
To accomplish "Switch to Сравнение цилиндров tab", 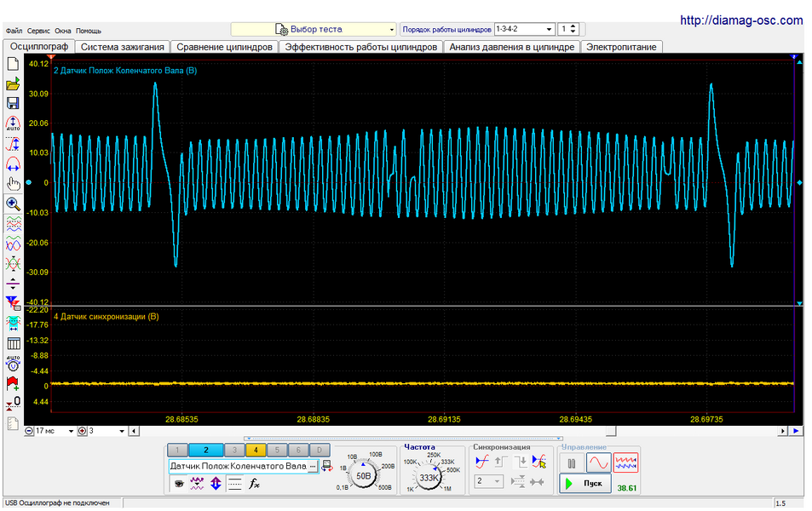I will click(x=224, y=47).
